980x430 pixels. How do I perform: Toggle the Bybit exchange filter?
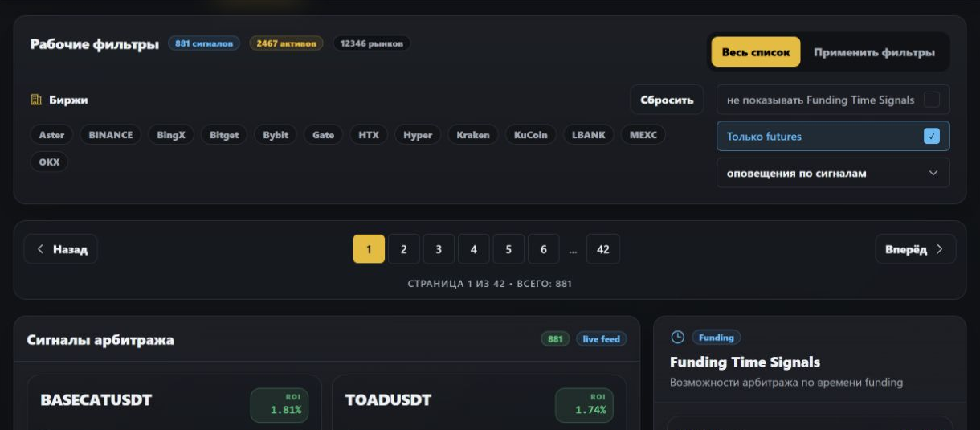tap(276, 135)
